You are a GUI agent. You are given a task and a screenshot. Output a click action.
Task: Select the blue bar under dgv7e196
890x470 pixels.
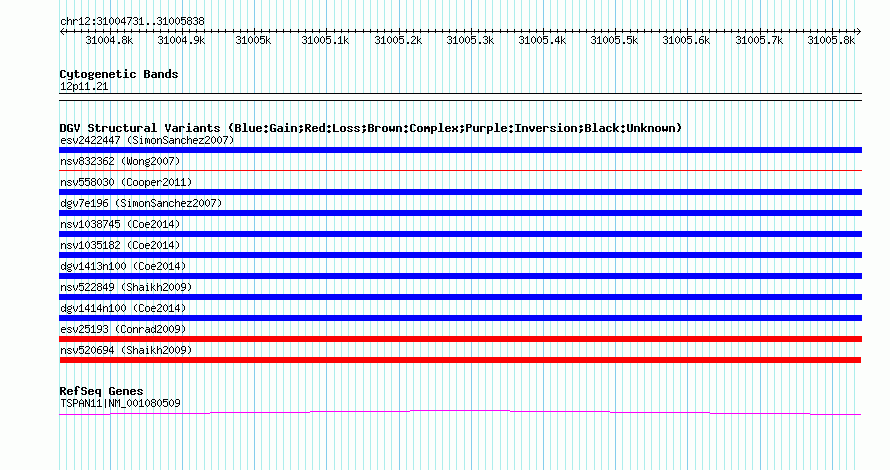pyautogui.click(x=460, y=213)
